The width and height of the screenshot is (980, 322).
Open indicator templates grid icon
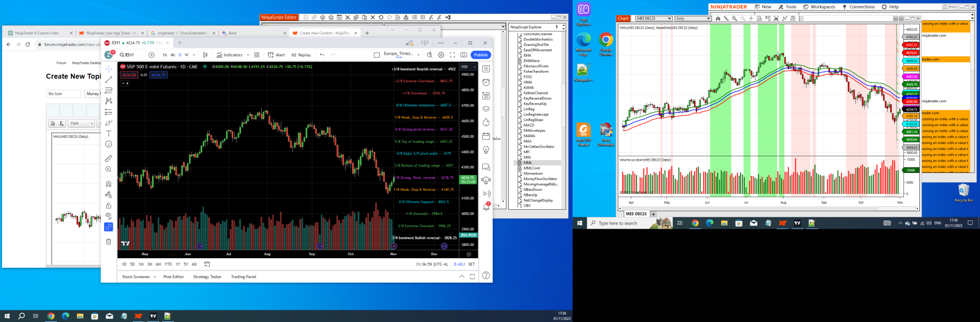coord(257,55)
